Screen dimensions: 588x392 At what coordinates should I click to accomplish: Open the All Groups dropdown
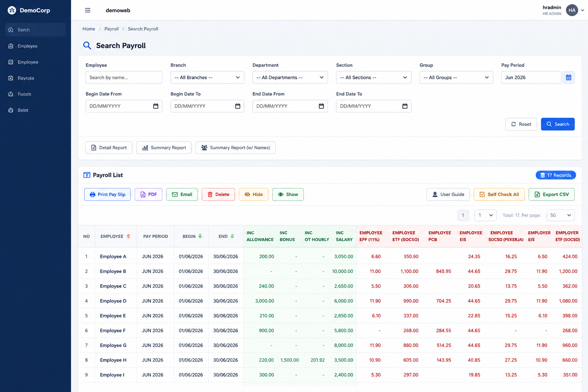pyautogui.click(x=456, y=77)
